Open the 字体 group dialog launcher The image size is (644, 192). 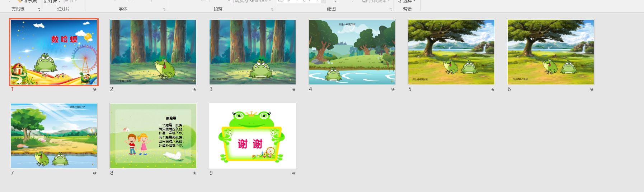[164, 9]
